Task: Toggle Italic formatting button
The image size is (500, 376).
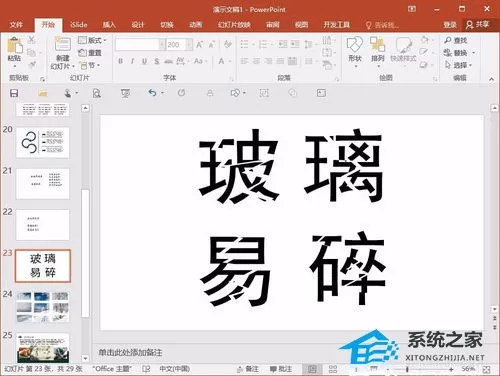Action: (x=132, y=61)
